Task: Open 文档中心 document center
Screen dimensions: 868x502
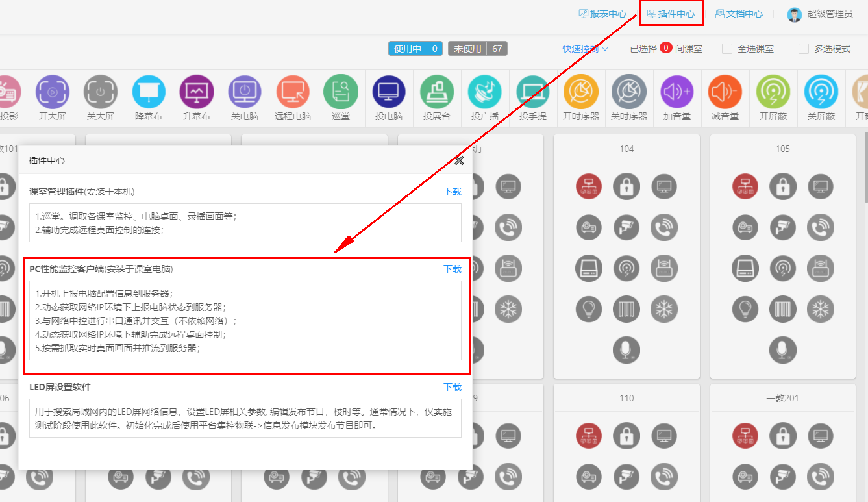Action: pyautogui.click(x=739, y=14)
